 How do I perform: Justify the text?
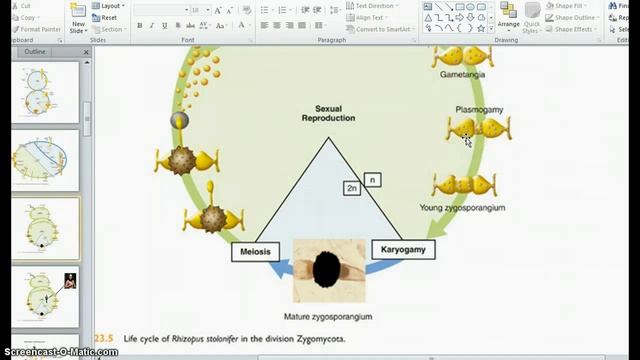point(302,26)
